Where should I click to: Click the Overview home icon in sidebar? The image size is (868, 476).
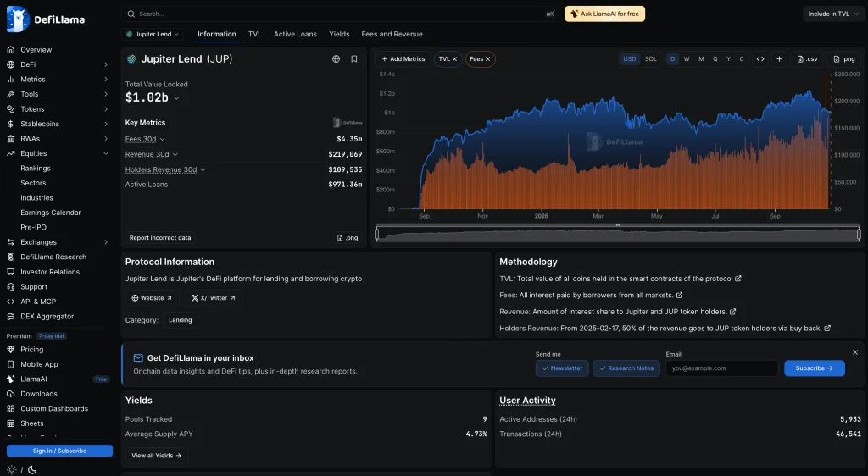point(10,50)
